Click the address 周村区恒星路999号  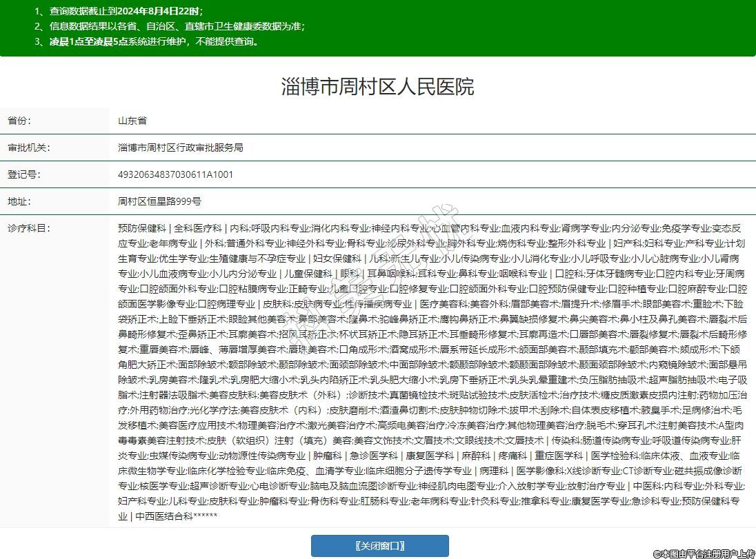159,201
